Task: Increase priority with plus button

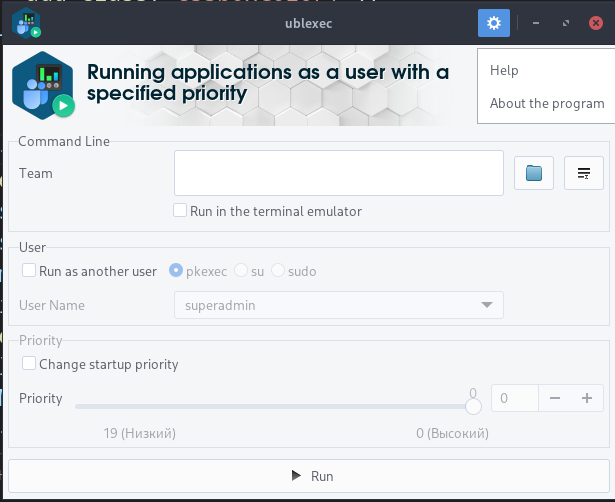Action: [x=587, y=397]
